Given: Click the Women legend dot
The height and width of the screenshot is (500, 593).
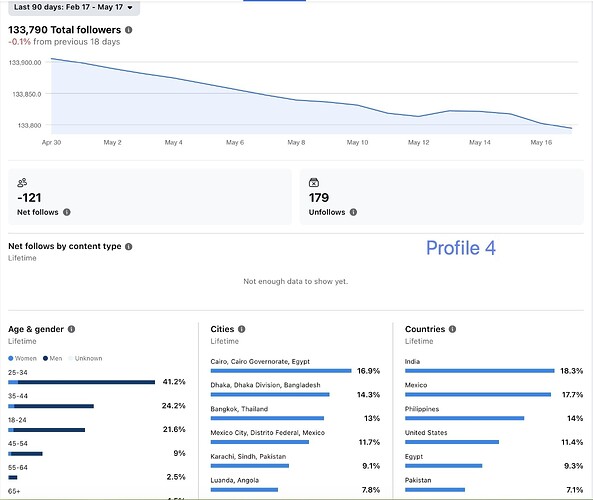Looking at the screenshot, I should point(11,358).
